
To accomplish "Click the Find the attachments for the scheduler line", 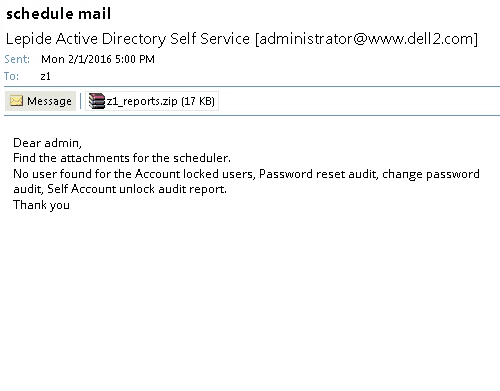I will coord(122,158).
